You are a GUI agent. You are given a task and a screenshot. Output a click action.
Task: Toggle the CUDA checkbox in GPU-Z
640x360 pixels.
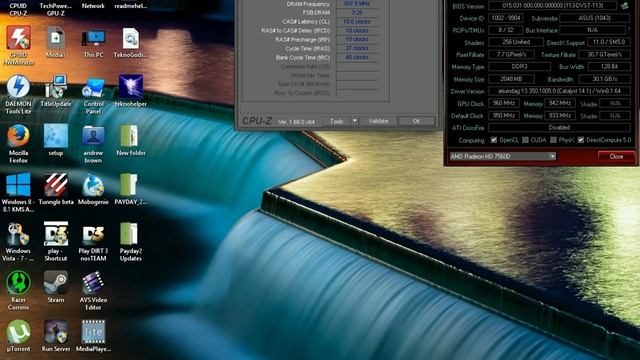(x=525, y=140)
